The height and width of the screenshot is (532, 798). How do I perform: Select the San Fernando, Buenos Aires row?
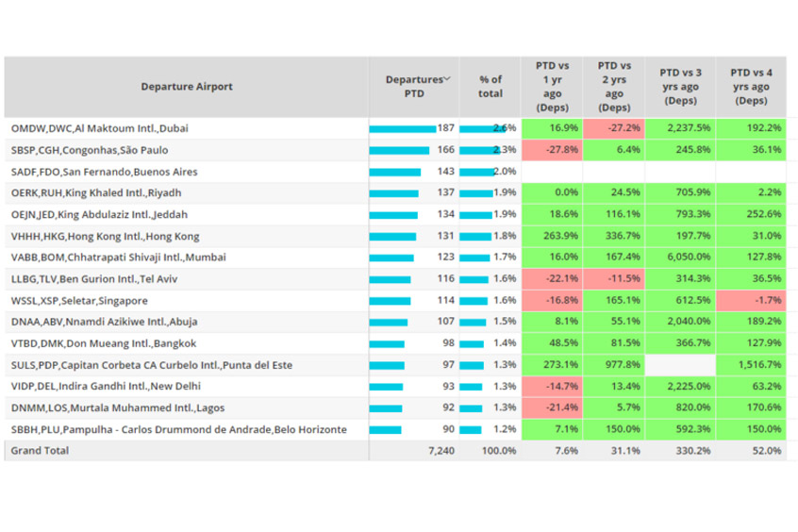[106, 171]
